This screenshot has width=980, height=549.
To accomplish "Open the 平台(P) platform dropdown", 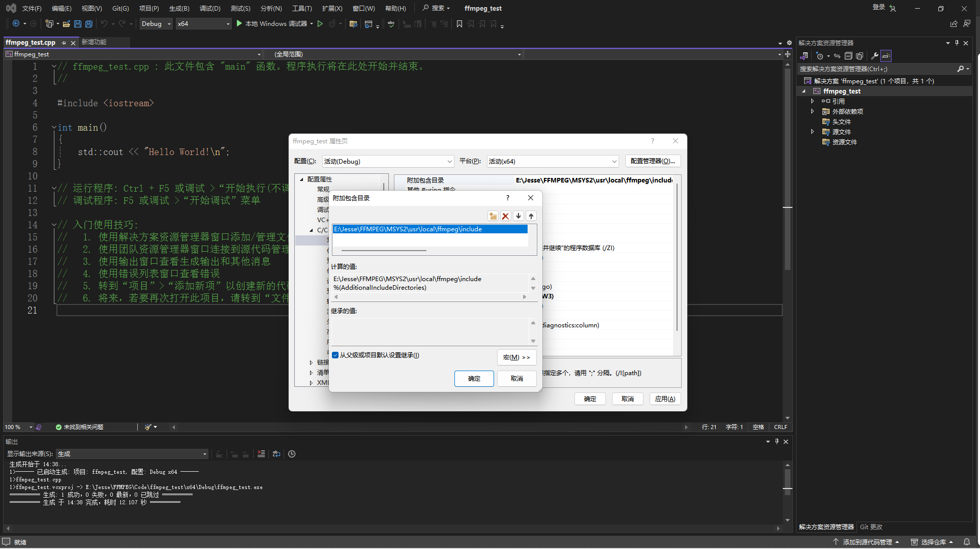I will tap(552, 161).
